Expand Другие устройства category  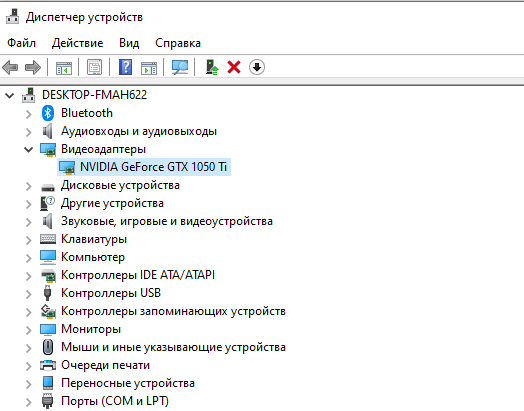29,204
